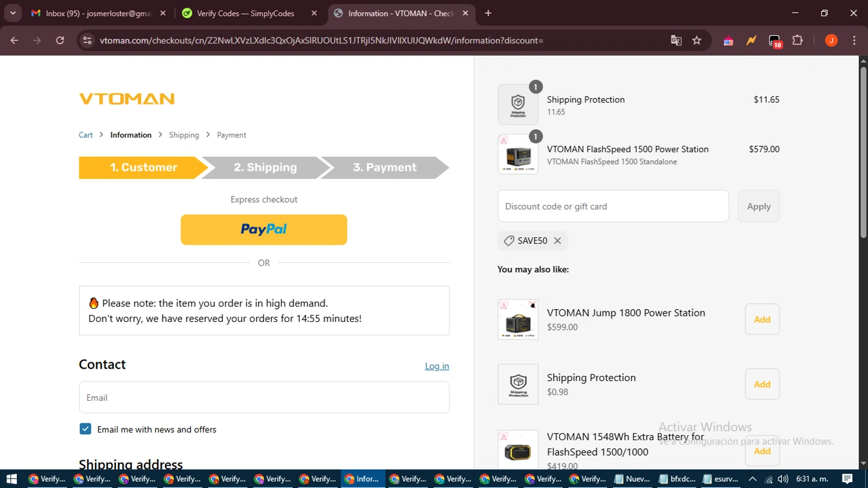Click the Shipping Protection cart item thumbnail
868x488 pixels.
click(x=518, y=105)
